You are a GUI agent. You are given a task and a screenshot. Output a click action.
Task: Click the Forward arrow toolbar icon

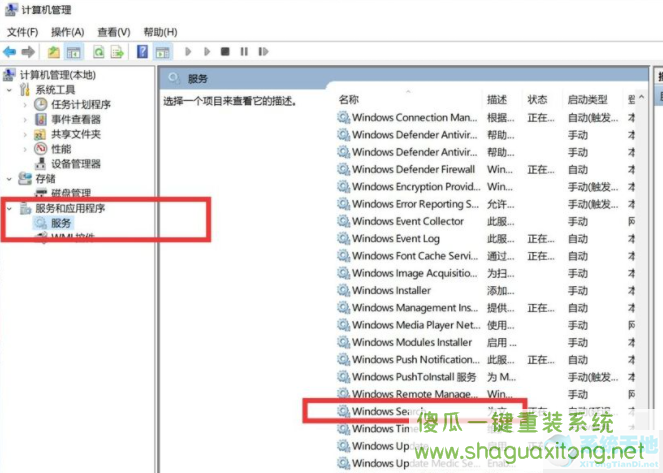click(28, 52)
